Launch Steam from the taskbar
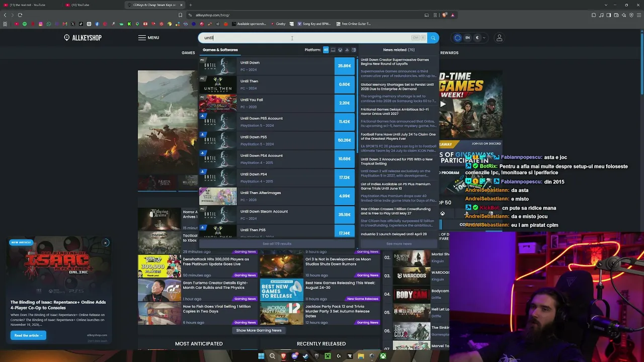This screenshot has width=644, height=362. point(305,356)
